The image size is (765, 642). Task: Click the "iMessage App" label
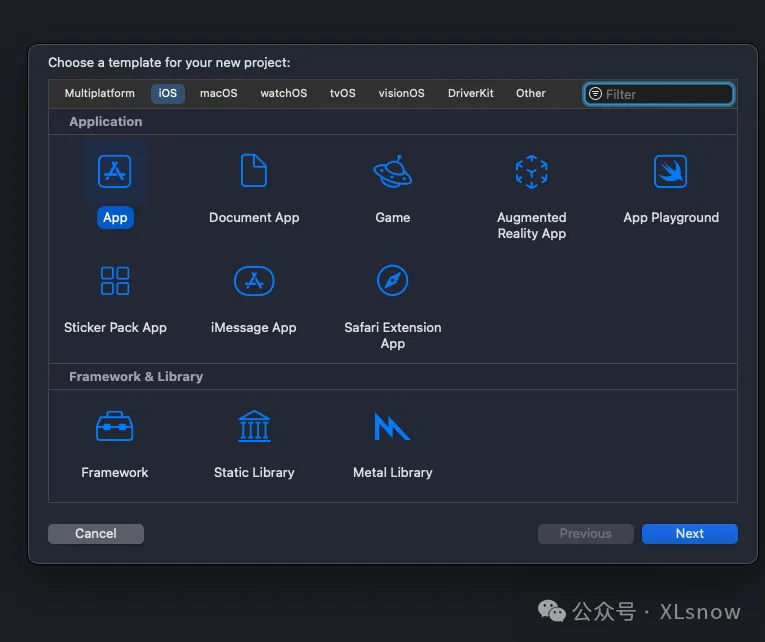click(254, 327)
